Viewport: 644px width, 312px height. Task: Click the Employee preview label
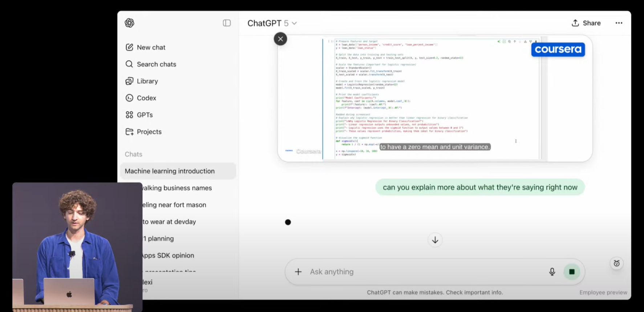coord(603,292)
